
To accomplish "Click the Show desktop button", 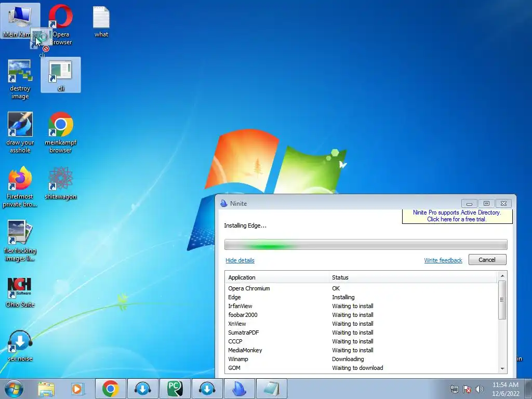I will pyautogui.click(x=528, y=389).
